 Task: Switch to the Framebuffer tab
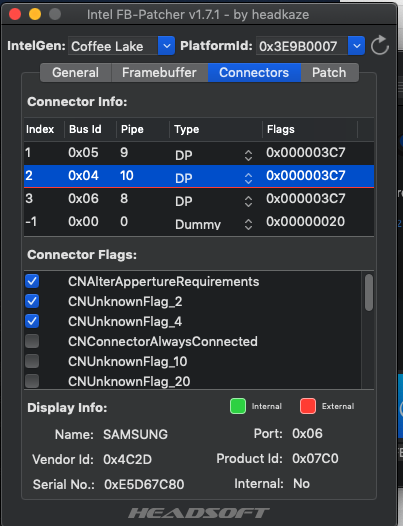coord(159,72)
